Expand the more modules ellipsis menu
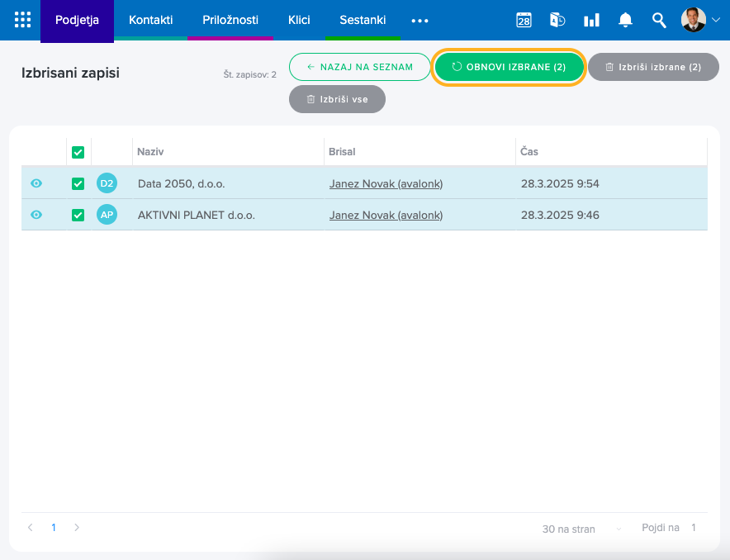Screen dimensions: 730x560 pyautogui.click(x=420, y=21)
